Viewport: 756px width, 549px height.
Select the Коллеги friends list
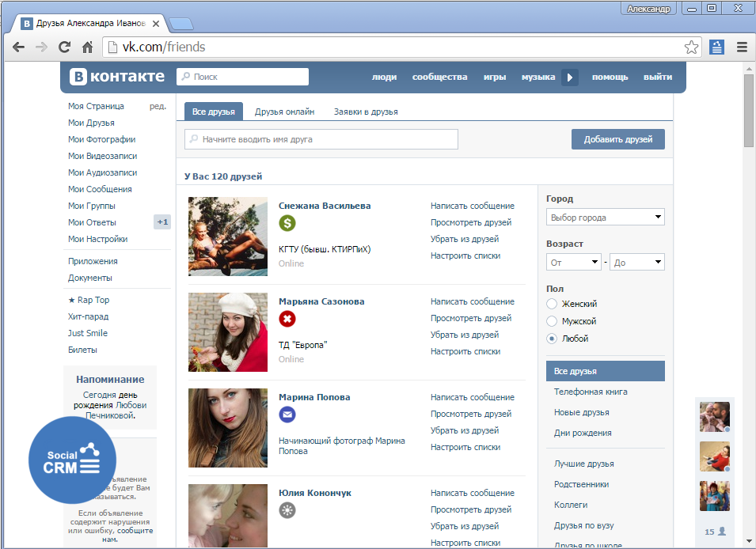[x=571, y=505]
